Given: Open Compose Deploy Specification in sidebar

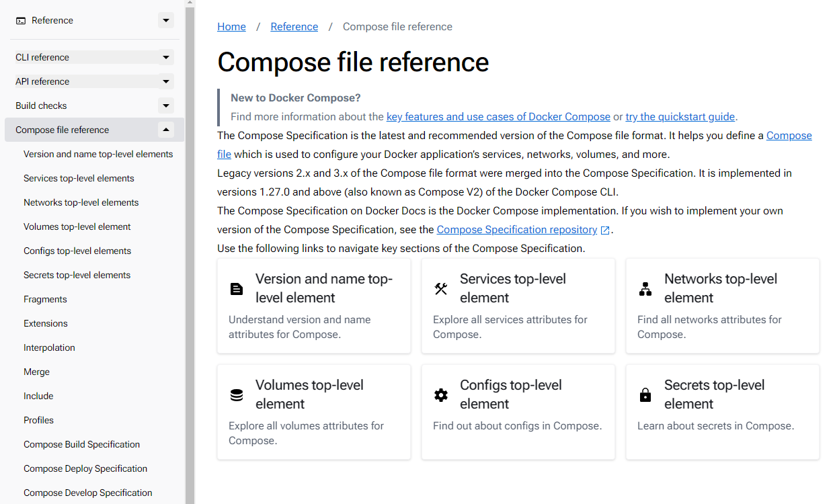Looking at the screenshot, I should point(85,468).
